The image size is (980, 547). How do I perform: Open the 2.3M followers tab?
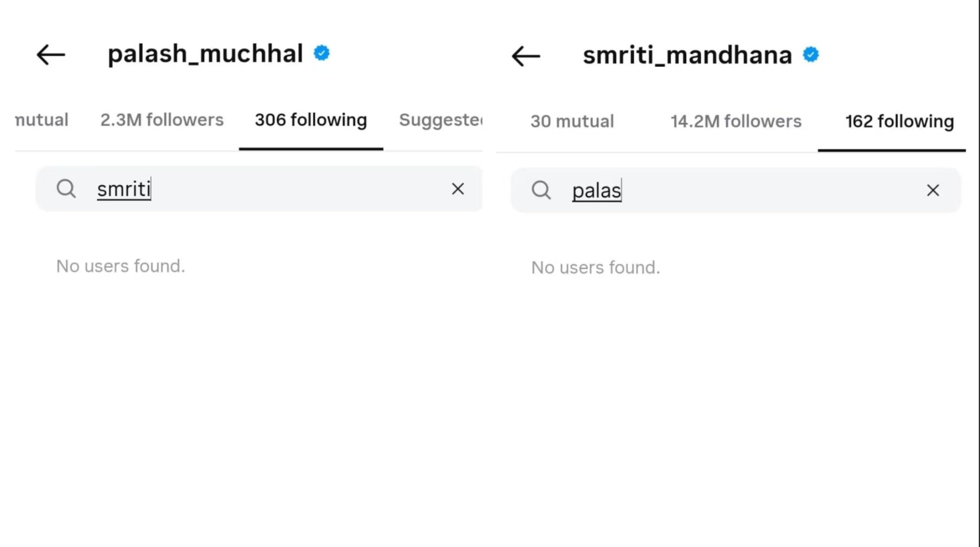(162, 120)
